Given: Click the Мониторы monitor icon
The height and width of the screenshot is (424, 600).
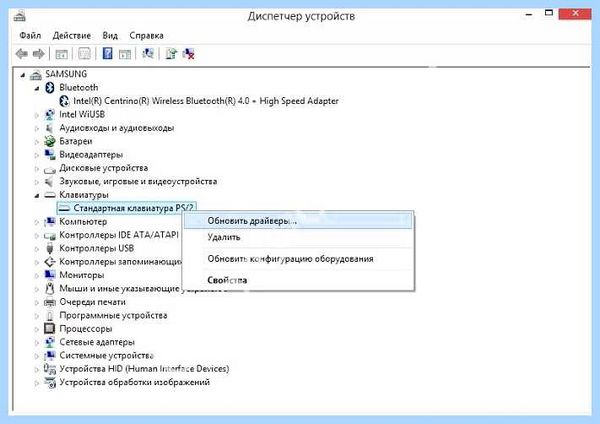Looking at the screenshot, I should point(50,275).
